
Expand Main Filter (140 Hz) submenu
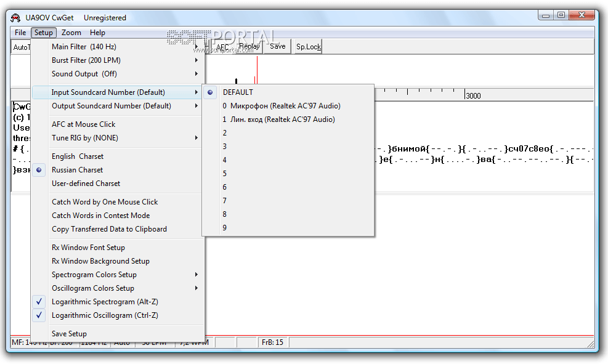click(x=118, y=47)
